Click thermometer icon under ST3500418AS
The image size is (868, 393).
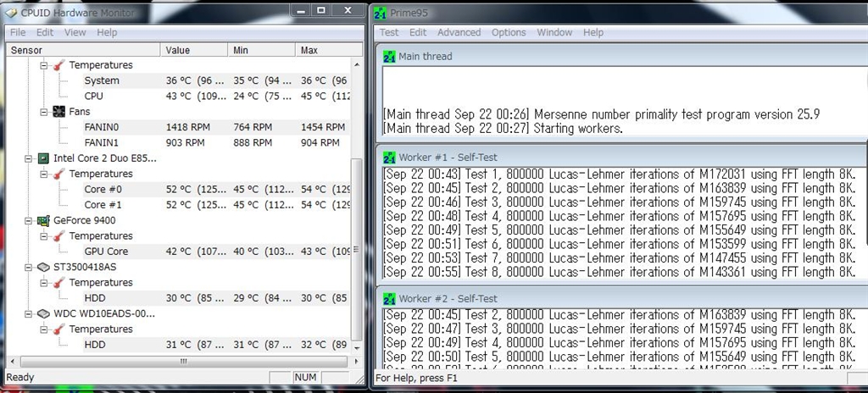coord(58,282)
